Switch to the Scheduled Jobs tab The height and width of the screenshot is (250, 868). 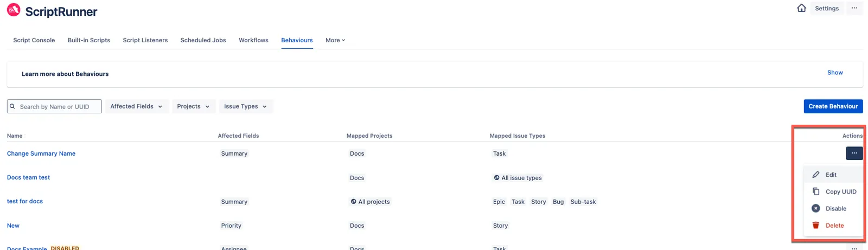[203, 40]
